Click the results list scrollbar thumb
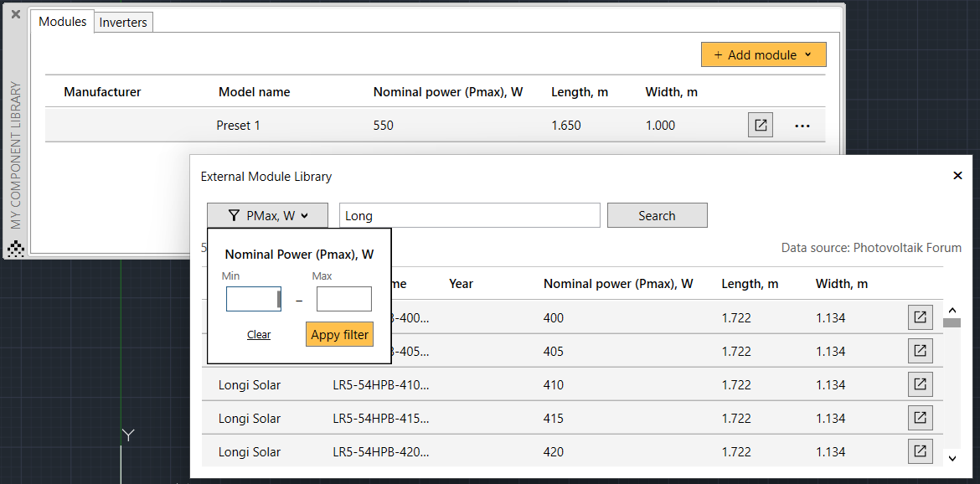This screenshot has height=484, width=980. click(952, 323)
